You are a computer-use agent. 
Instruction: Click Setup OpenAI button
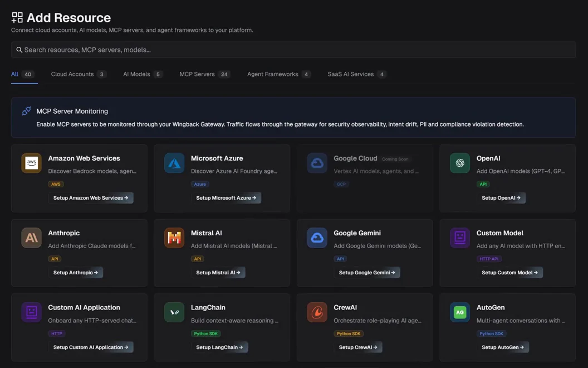[x=501, y=198]
